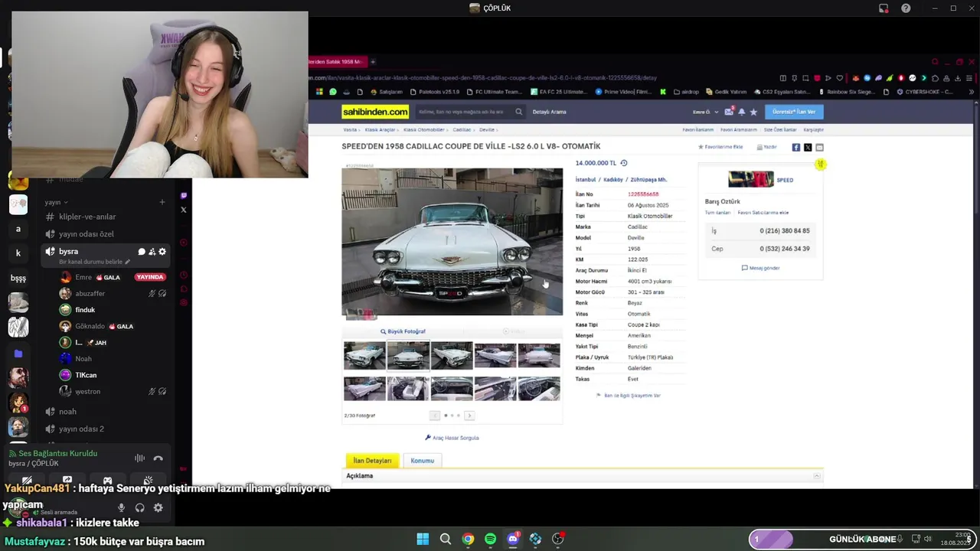The image size is (980, 551).
Task: Join yayın odası 2 voice channel
Action: [81, 429]
